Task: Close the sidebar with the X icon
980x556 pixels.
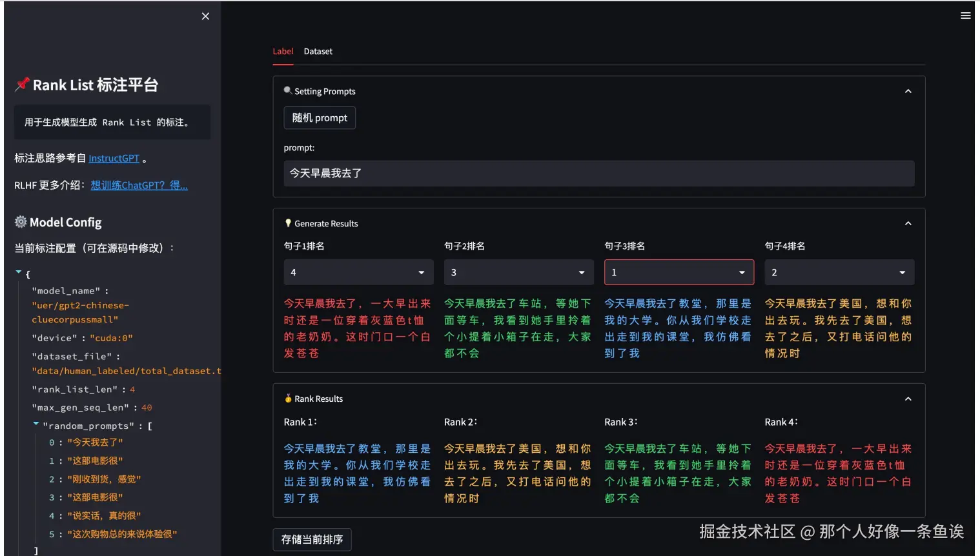Action: (205, 16)
